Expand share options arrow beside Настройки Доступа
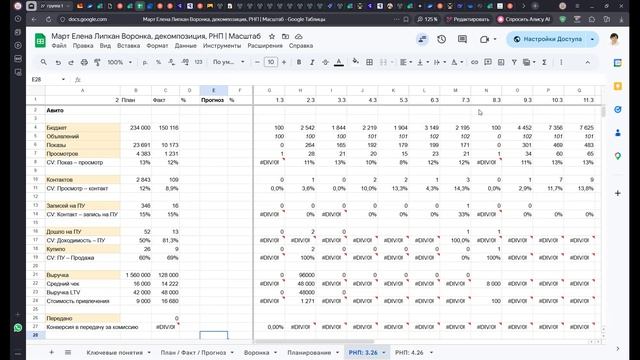Screen dimensions: 640x360 tap(592, 39)
